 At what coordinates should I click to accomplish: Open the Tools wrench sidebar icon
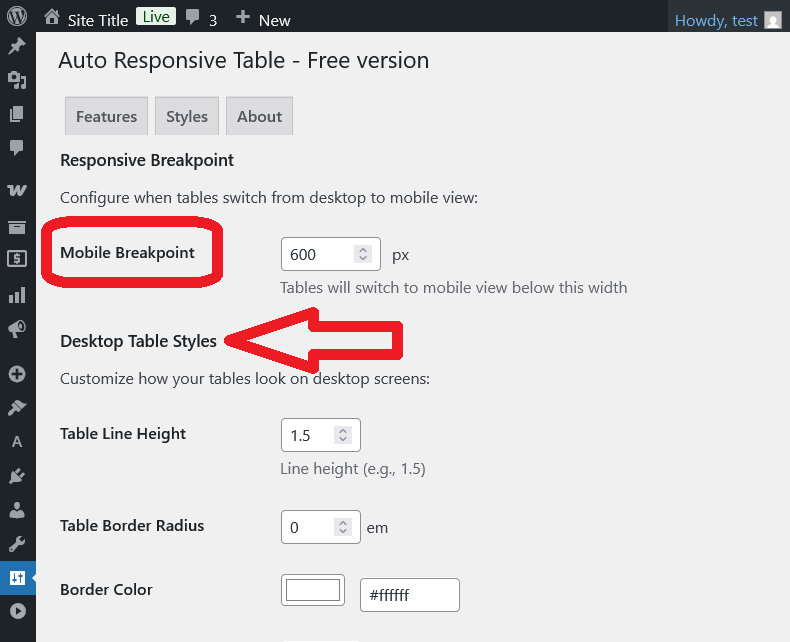click(x=17, y=544)
